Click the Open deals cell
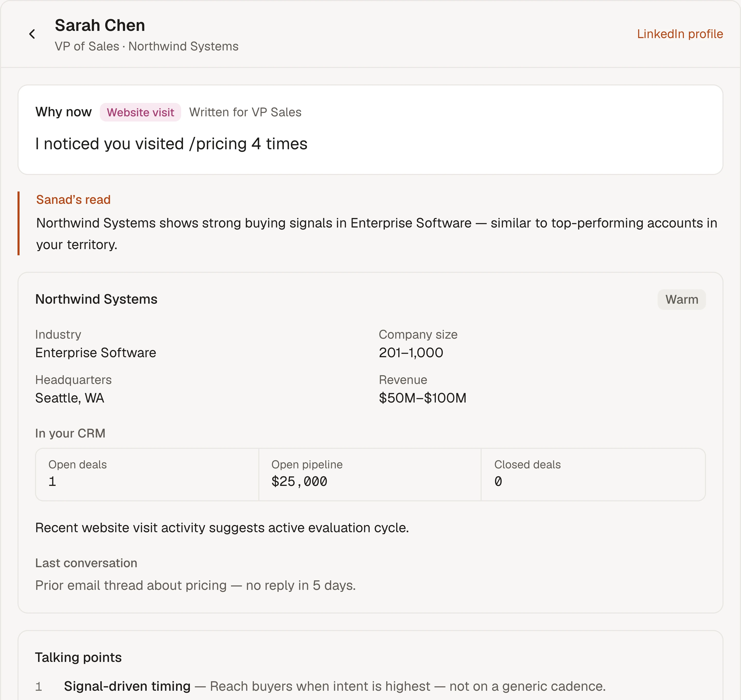 147,475
